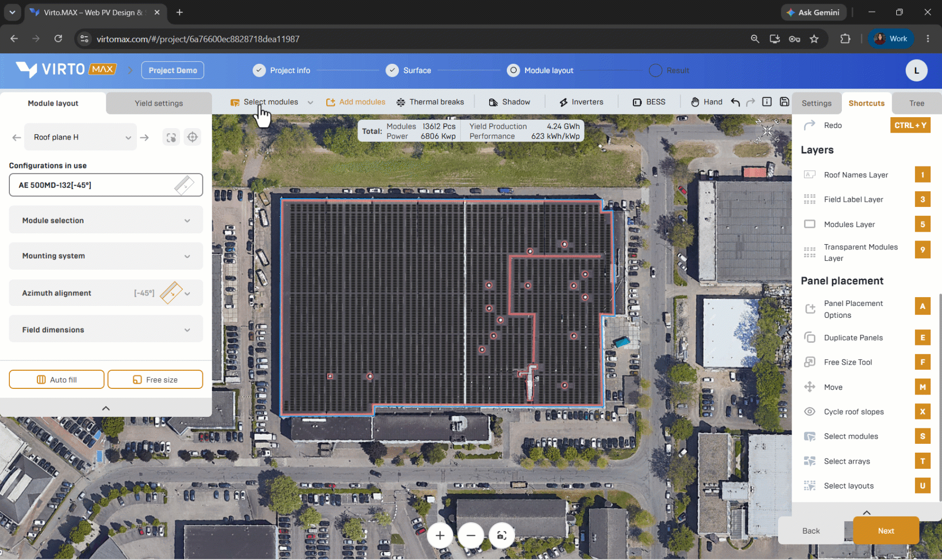This screenshot has height=560, width=942.
Task: Activate the Shadow tool
Action: tap(509, 102)
